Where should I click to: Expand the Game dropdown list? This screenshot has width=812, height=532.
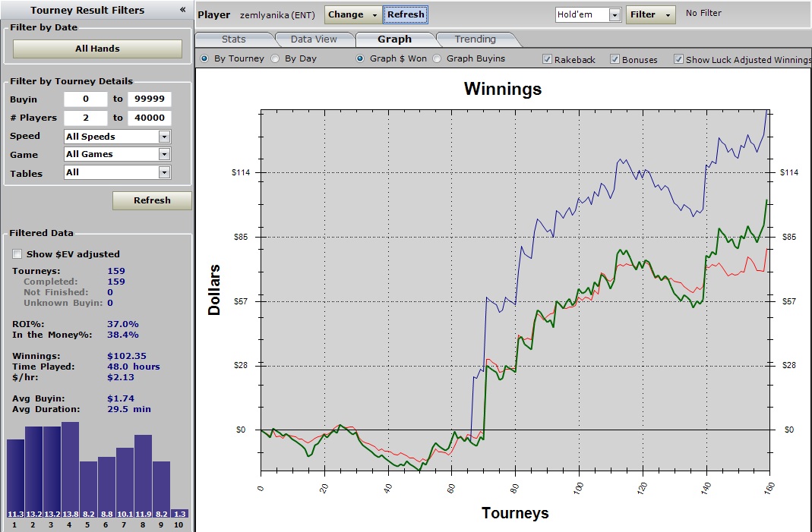tap(164, 154)
